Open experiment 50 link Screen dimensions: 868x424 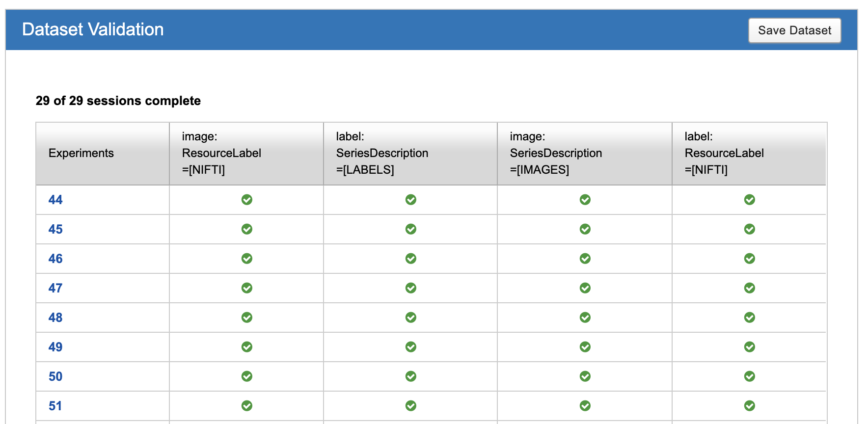coord(55,376)
